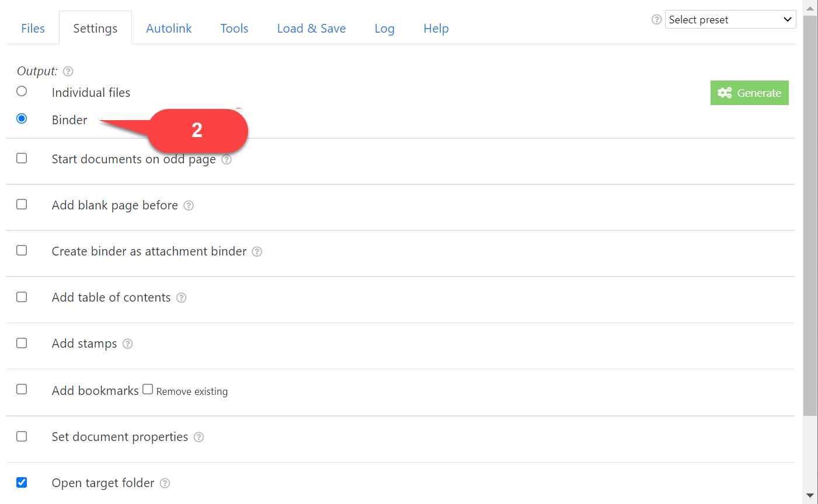This screenshot has width=818, height=504.
Task: Click help icon next to Output label
Action: point(68,71)
